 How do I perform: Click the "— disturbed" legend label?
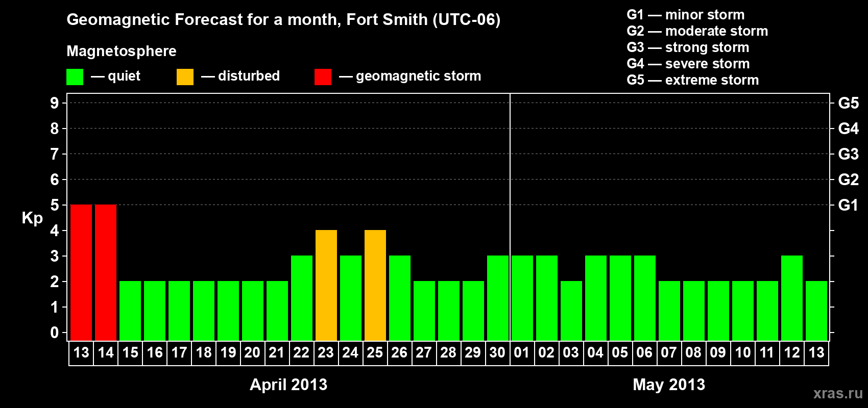240,76
